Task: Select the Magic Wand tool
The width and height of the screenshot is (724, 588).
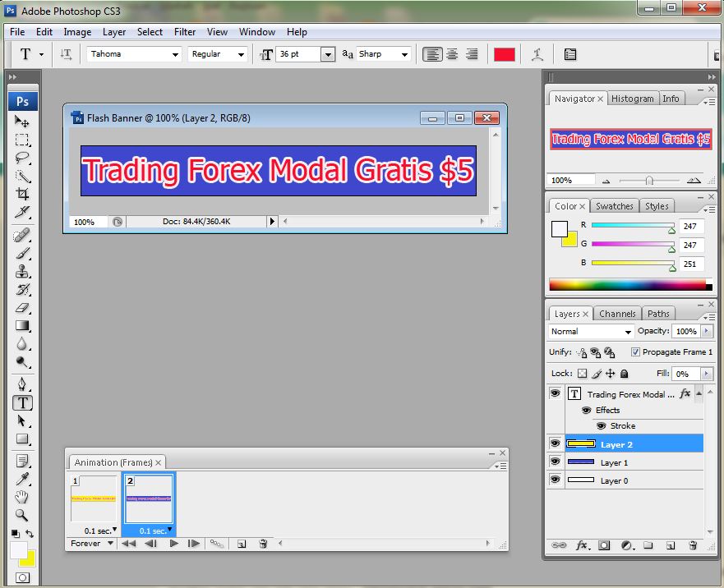Action: point(21,176)
